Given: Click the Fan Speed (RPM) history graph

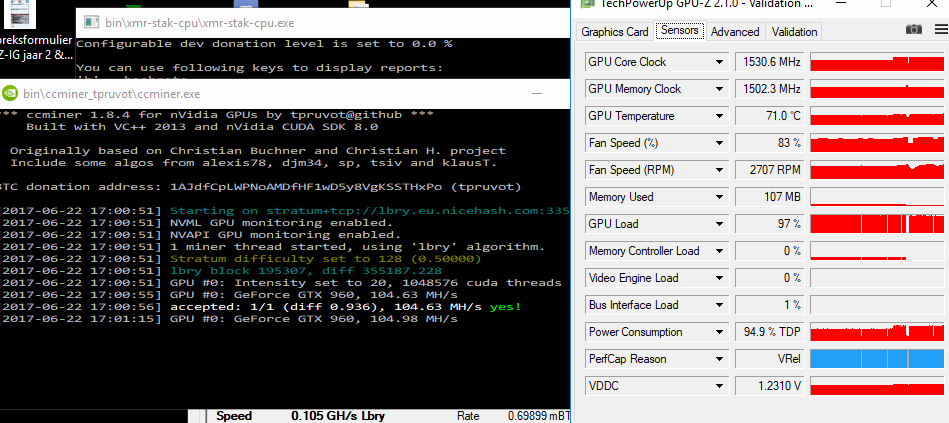Looking at the screenshot, I should click(877, 170).
